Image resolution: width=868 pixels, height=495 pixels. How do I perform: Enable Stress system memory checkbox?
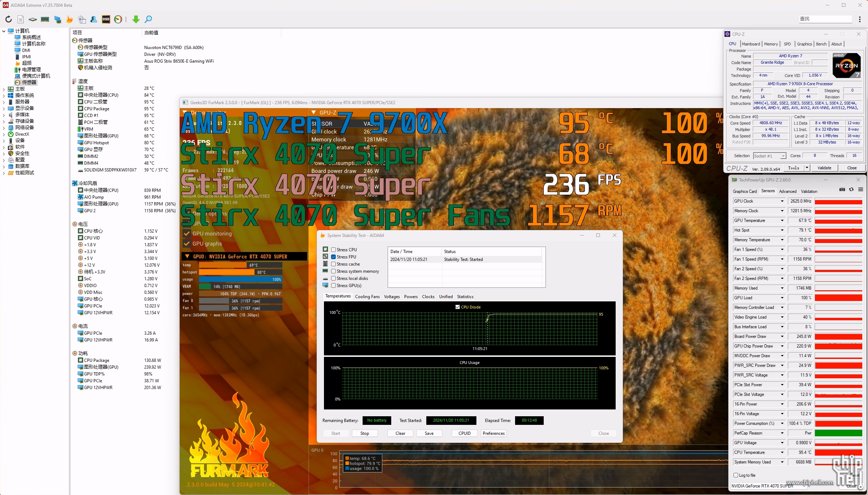333,271
